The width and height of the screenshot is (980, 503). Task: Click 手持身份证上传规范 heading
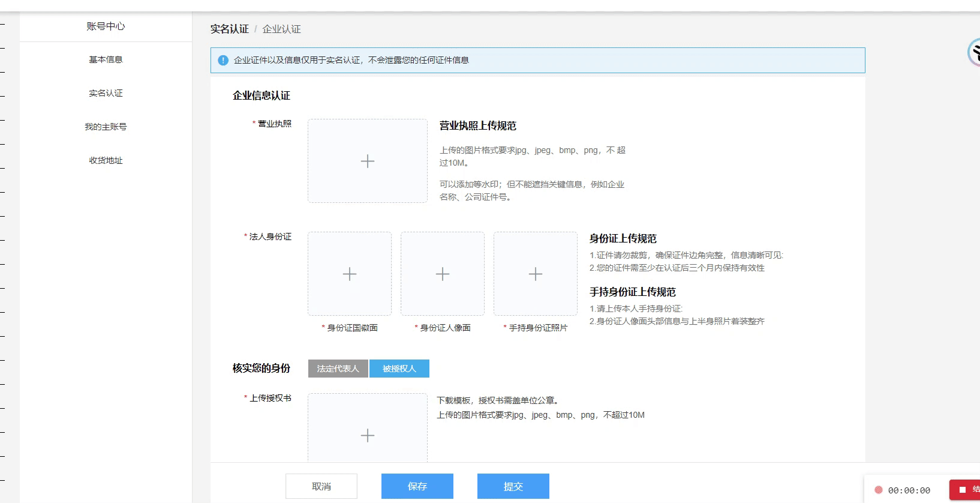click(x=633, y=292)
